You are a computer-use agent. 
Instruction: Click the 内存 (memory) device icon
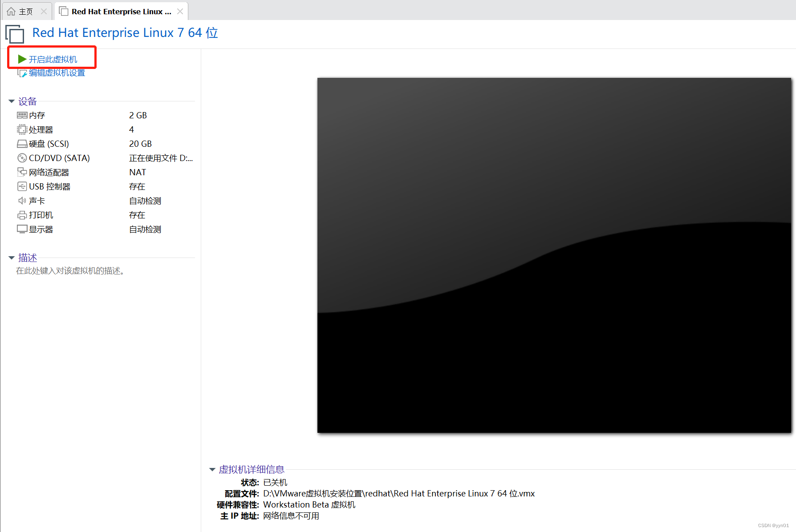point(22,115)
